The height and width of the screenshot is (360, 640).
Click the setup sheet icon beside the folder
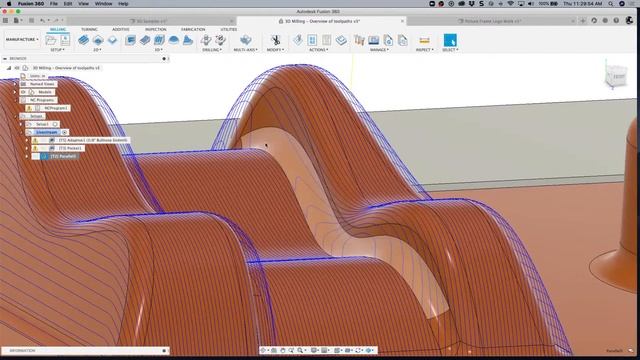65,40
